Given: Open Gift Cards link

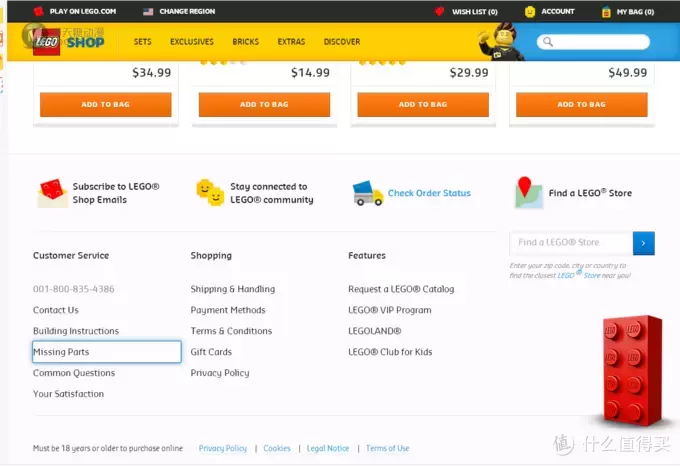Looking at the screenshot, I should point(211,352).
